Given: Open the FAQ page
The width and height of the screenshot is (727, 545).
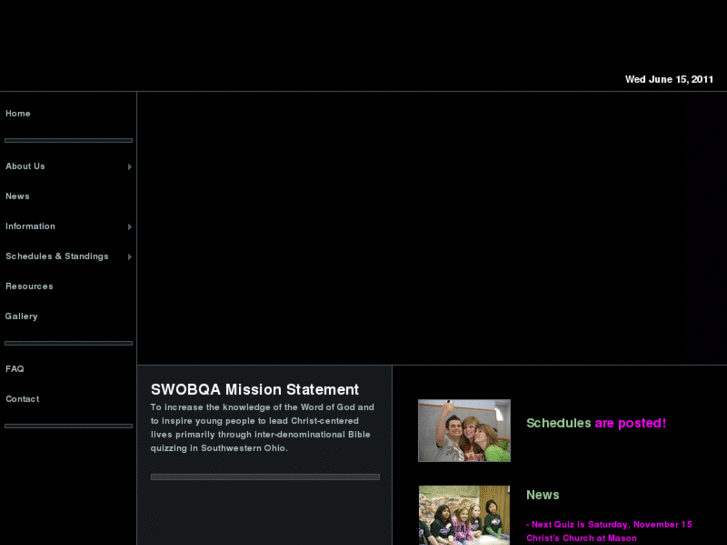Looking at the screenshot, I should [x=14, y=369].
